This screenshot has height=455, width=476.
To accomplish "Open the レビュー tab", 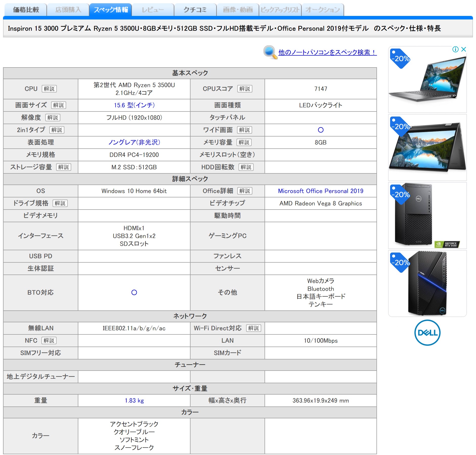I will [153, 10].
